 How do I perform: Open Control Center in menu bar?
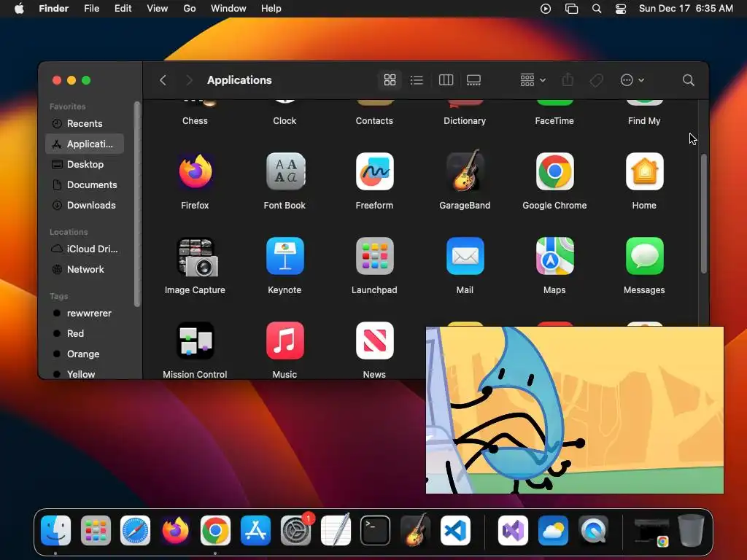pyautogui.click(x=621, y=9)
